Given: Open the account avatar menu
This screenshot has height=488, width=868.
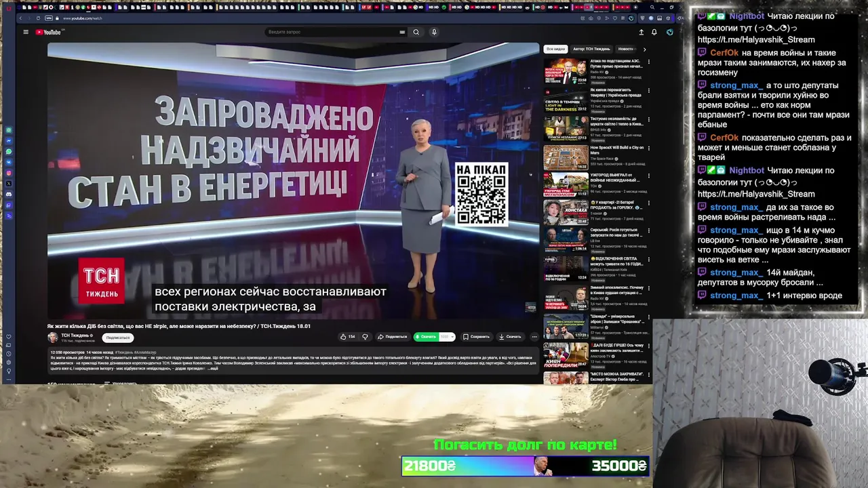Looking at the screenshot, I should [x=669, y=32].
